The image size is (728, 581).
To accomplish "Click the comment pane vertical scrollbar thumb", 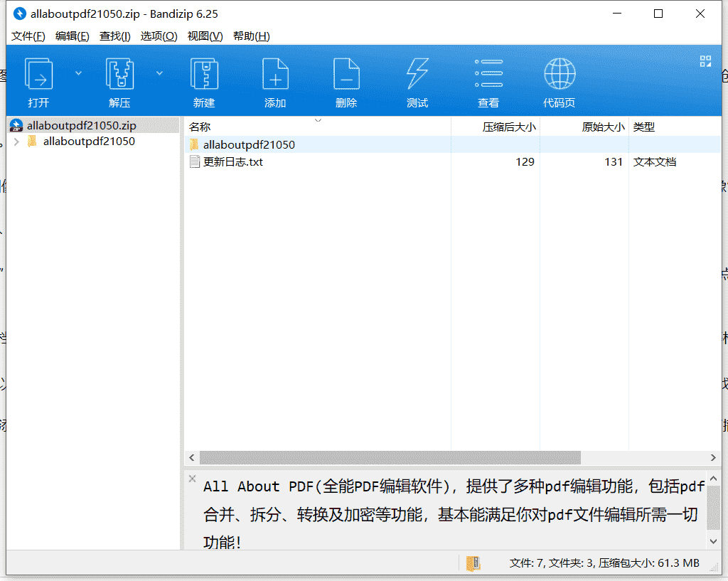I will [x=713, y=507].
